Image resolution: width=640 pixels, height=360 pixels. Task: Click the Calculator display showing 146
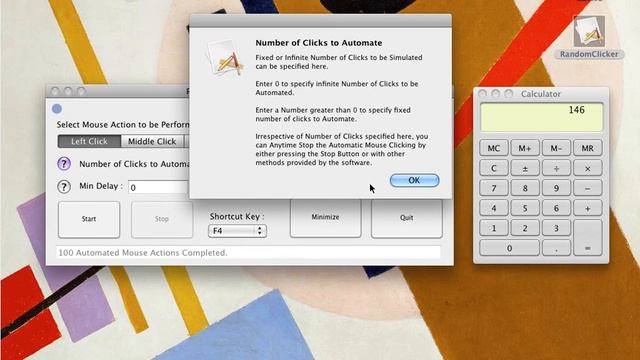[541, 117]
